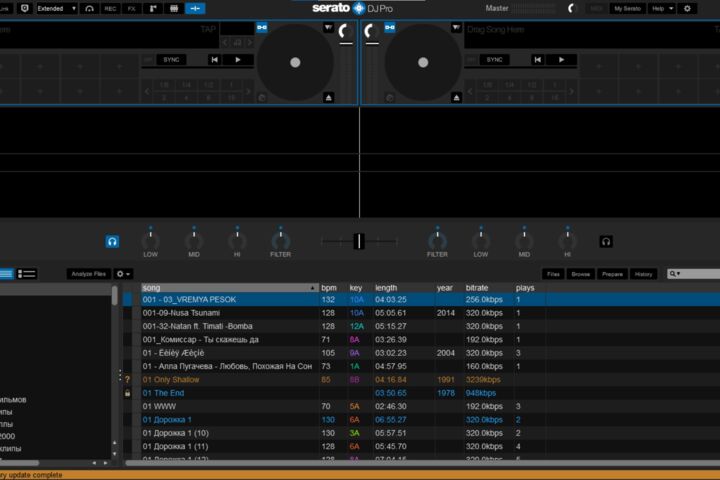This screenshot has height=480, width=720.
Task: Click the left channel HI EQ knob
Action: 237,240
